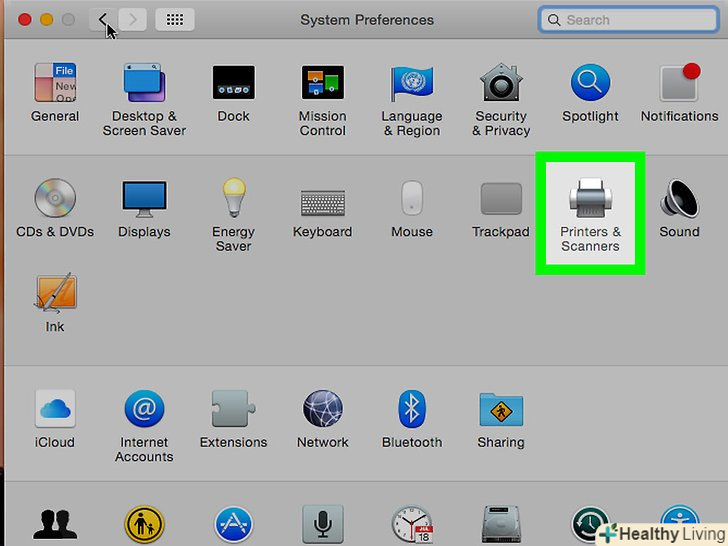728x546 pixels.
Task: Click the yellow minimize window button
Action: click(46, 20)
